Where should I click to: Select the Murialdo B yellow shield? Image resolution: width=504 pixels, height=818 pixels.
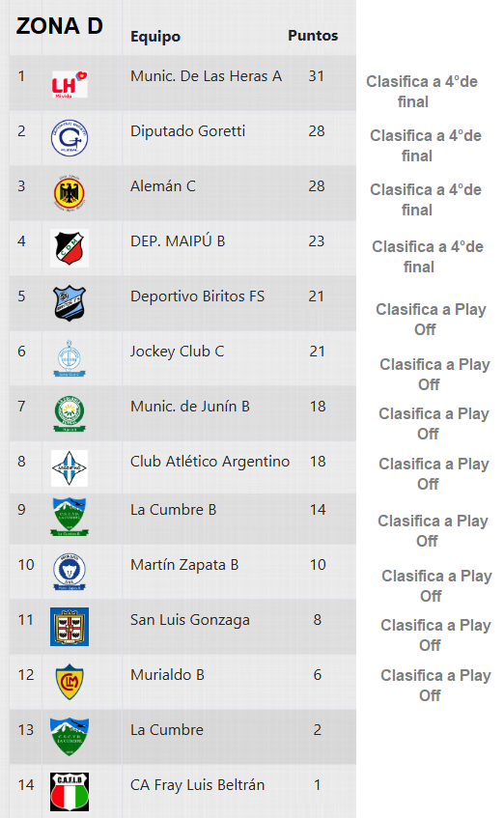[70, 682]
